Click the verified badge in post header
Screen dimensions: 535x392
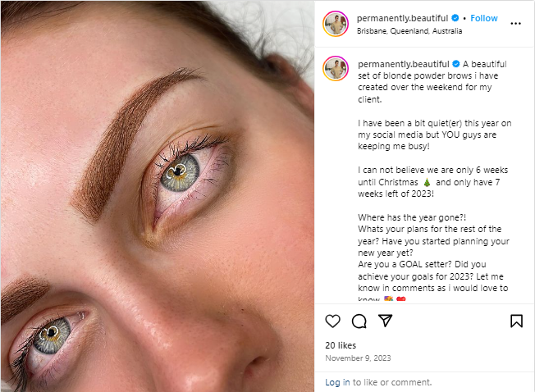[454, 19]
